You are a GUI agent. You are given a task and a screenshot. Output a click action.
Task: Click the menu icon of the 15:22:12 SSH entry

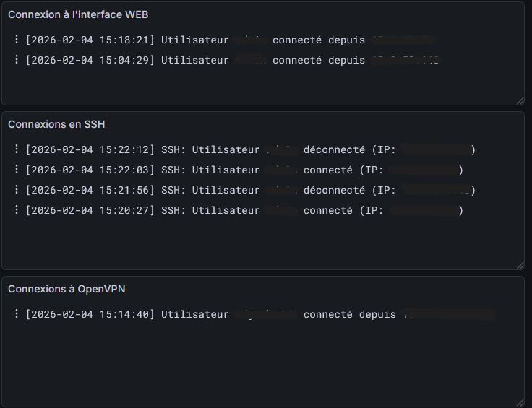click(16, 149)
